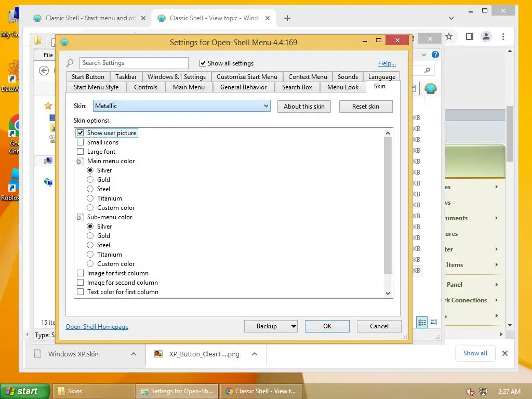Click the XP_Button_ClearT png file icon
Viewport: 532px width, 399px height.
(x=158, y=354)
